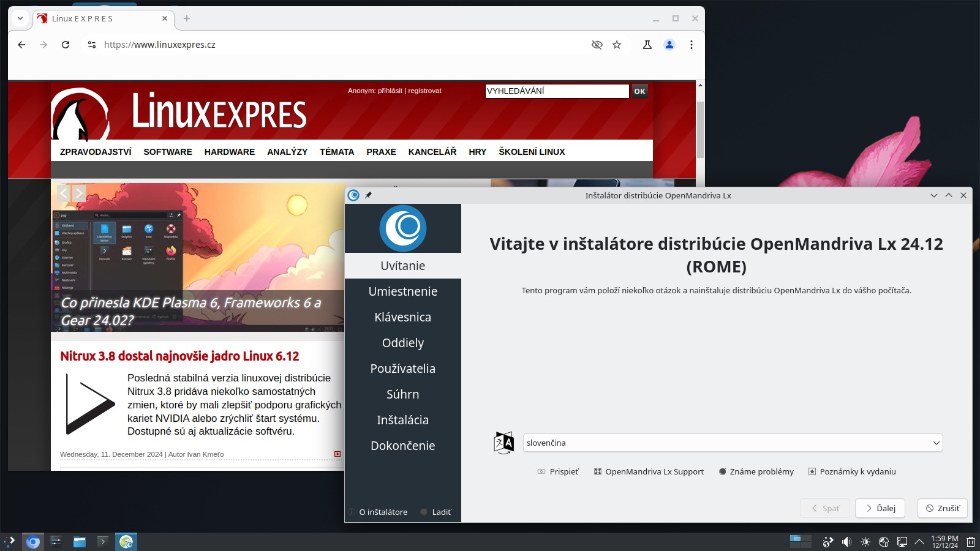980x551 pixels.
Task: Click the LinuxEXPRES site logo
Action: coord(179,114)
